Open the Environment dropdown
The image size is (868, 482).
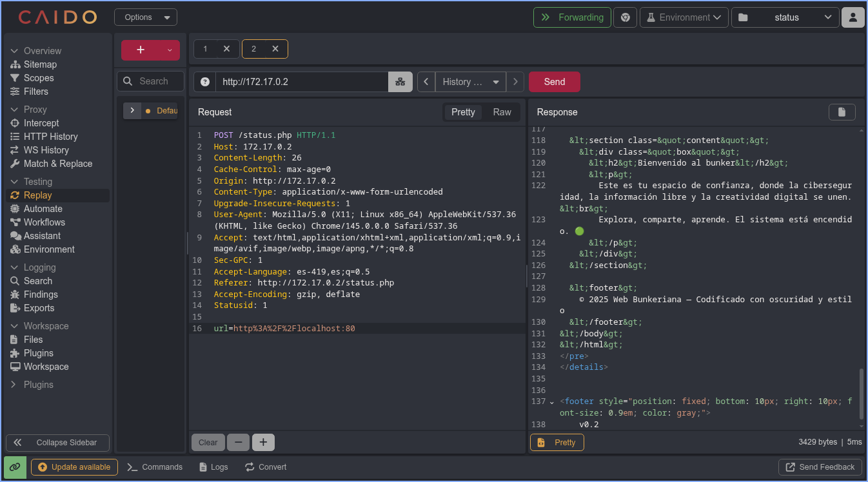click(684, 17)
